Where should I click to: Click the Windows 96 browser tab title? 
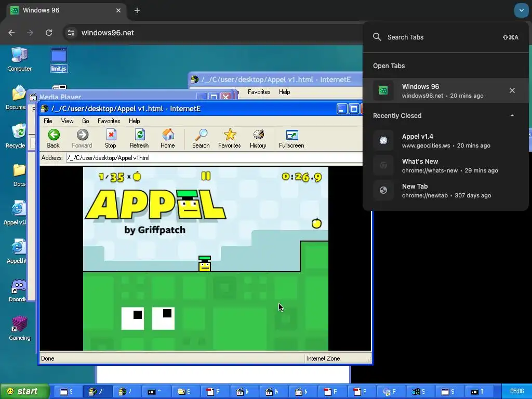click(x=41, y=10)
